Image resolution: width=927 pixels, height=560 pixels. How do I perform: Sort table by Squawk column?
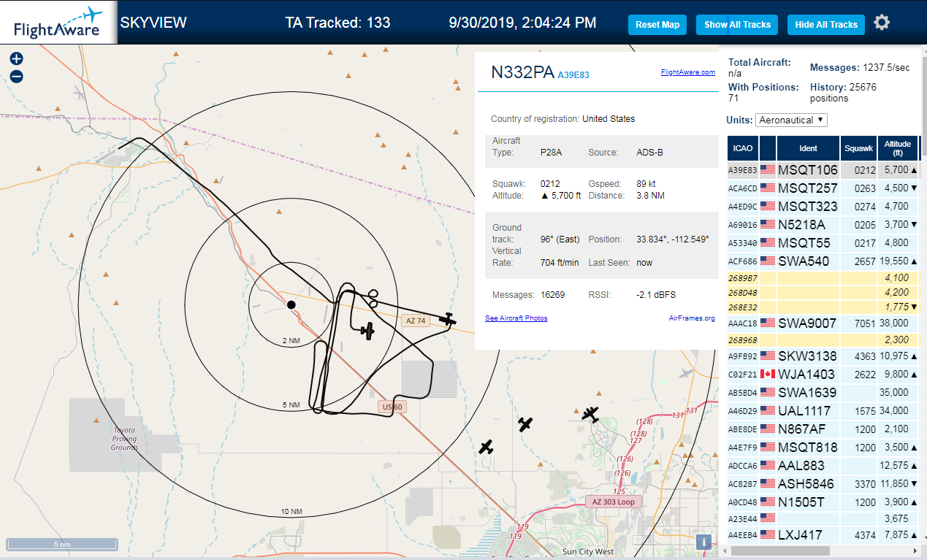(x=858, y=148)
